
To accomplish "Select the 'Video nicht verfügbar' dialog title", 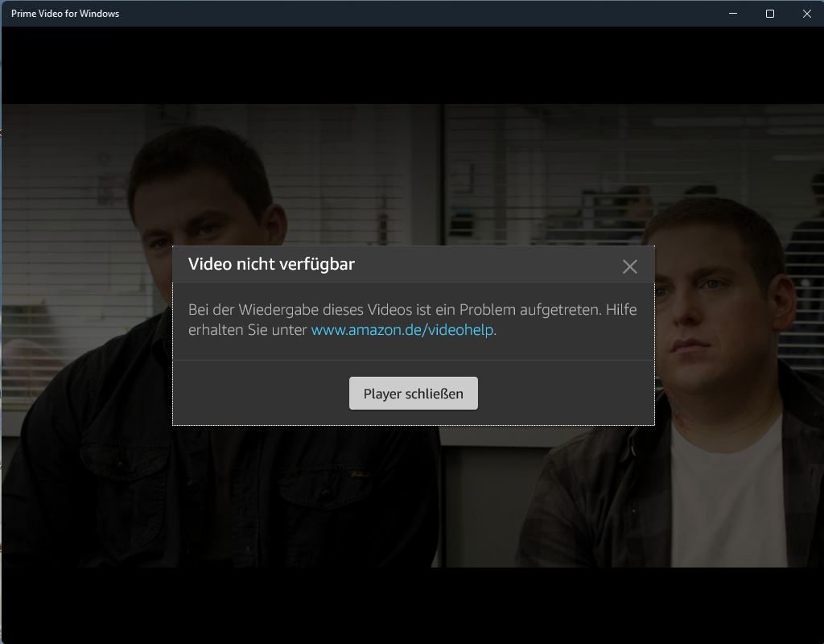I will click(271, 264).
